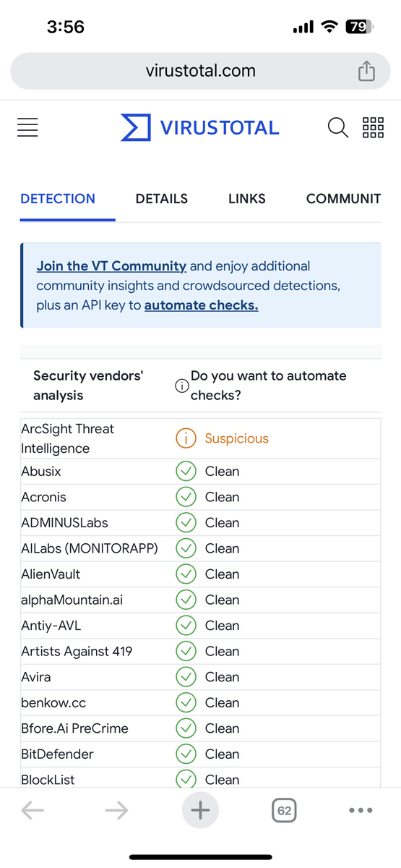This screenshot has width=401, height=868.
Task: Tap the Suspicious warning icon for ArcSight
Action: pyautogui.click(x=186, y=438)
